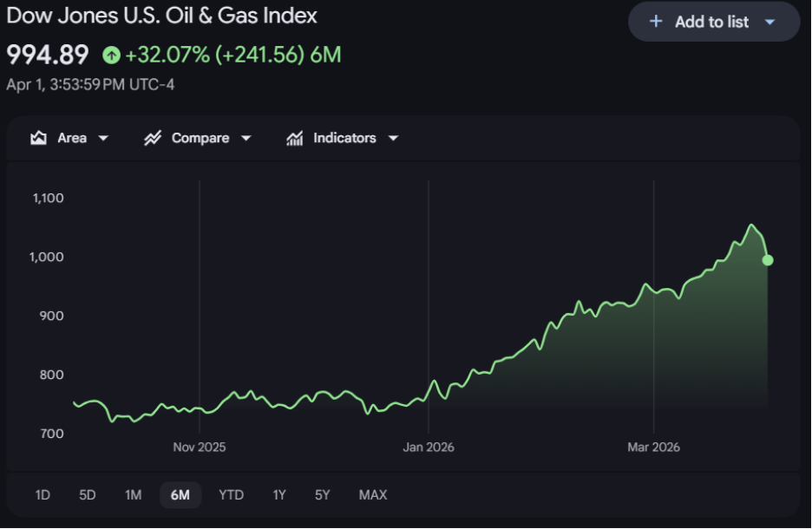This screenshot has width=812, height=529.
Task: Choose the 1M time range
Action: coord(133,495)
